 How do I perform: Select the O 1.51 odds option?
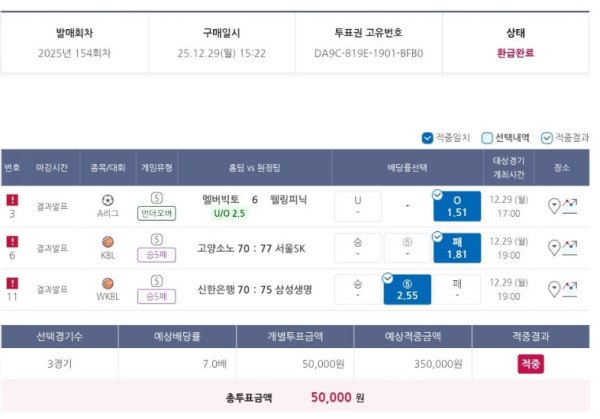click(457, 206)
